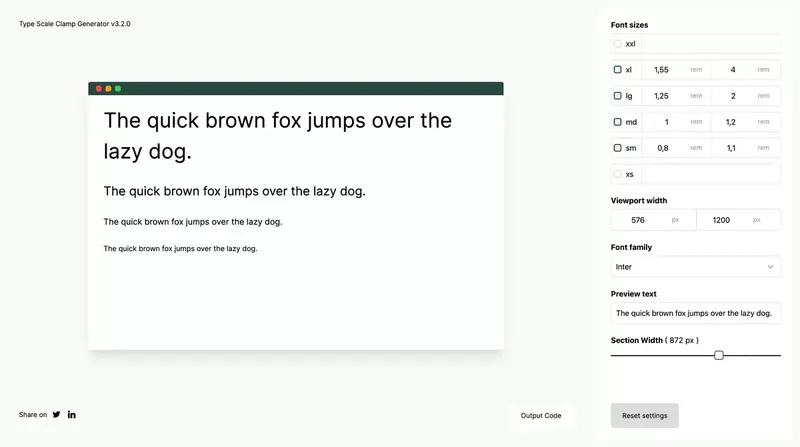800x447 pixels.
Task: Click the Share on label
Action: click(x=33, y=415)
